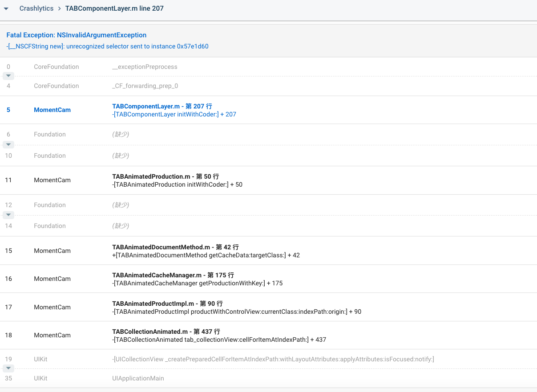Select MomentCam label in frame 5
Screen dimensions: 537x392
point(52,110)
